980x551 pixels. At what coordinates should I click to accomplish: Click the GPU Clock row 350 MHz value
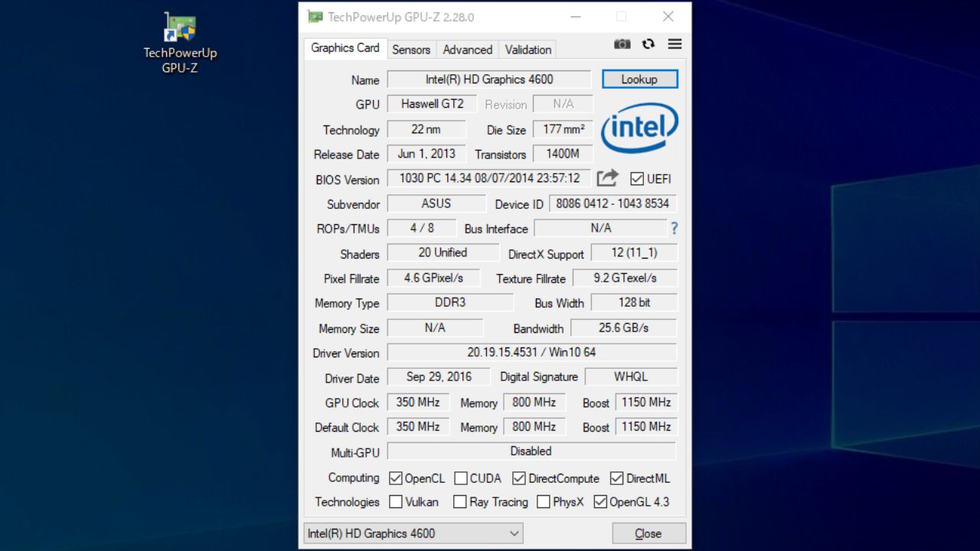click(418, 402)
